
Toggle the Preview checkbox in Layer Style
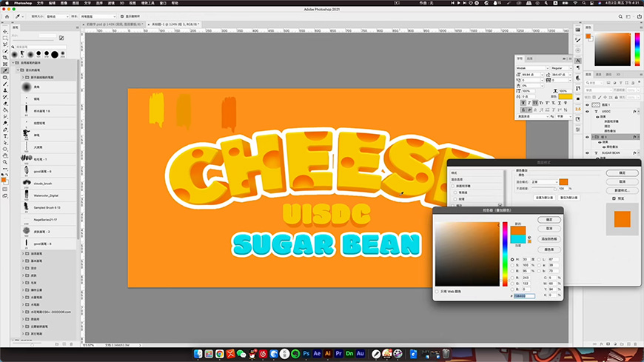coord(612,198)
